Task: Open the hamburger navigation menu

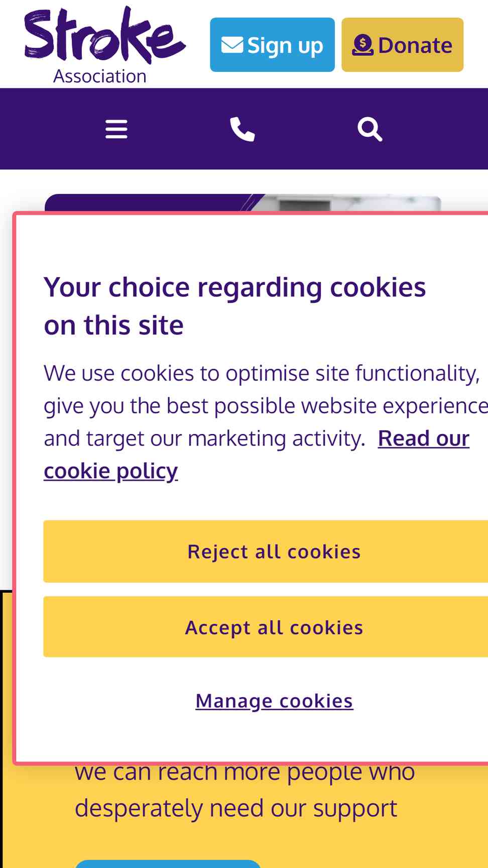Action: pos(116,129)
